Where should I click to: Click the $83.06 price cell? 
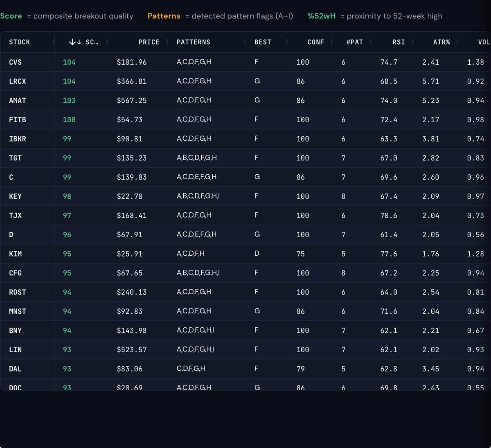130,369
